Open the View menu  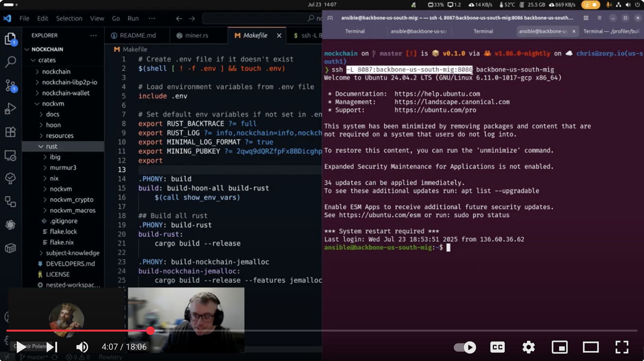click(97, 18)
